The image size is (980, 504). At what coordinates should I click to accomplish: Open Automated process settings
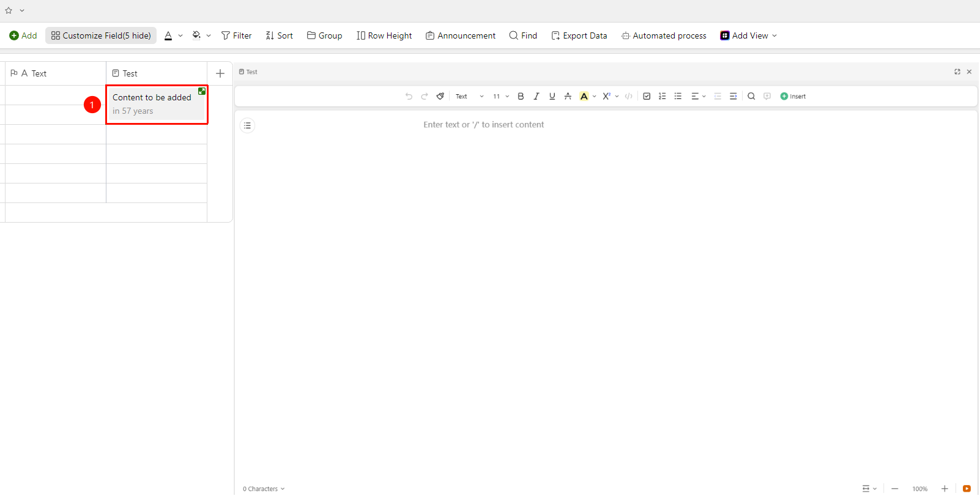[664, 35]
